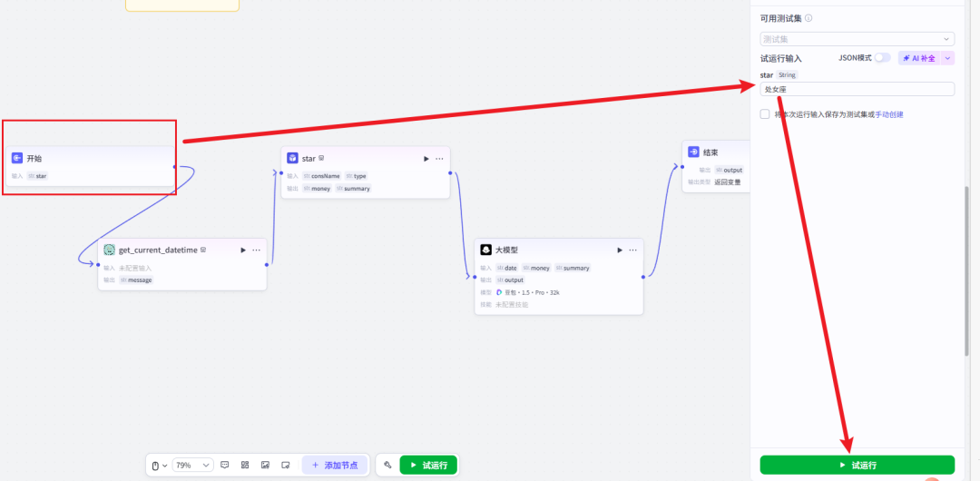The height and width of the screenshot is (481, 980).
Task: Click output tag in 结束 node
Action: tap(730, 170)
